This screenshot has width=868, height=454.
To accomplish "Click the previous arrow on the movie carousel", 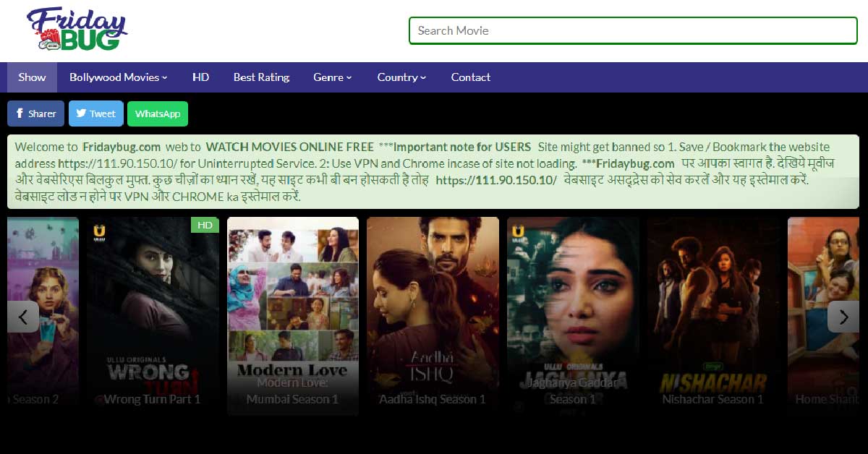I will point(23,317).
